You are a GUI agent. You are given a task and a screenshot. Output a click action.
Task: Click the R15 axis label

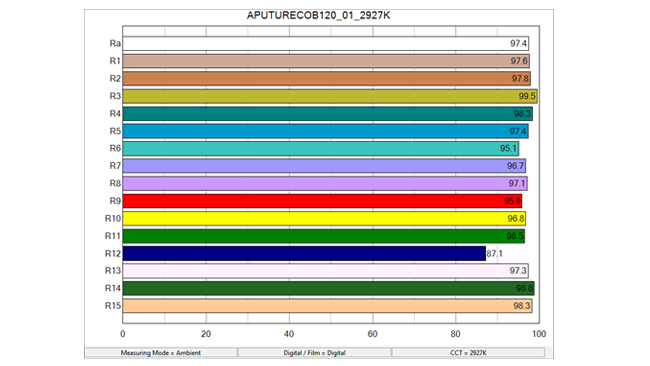(113, 306)
